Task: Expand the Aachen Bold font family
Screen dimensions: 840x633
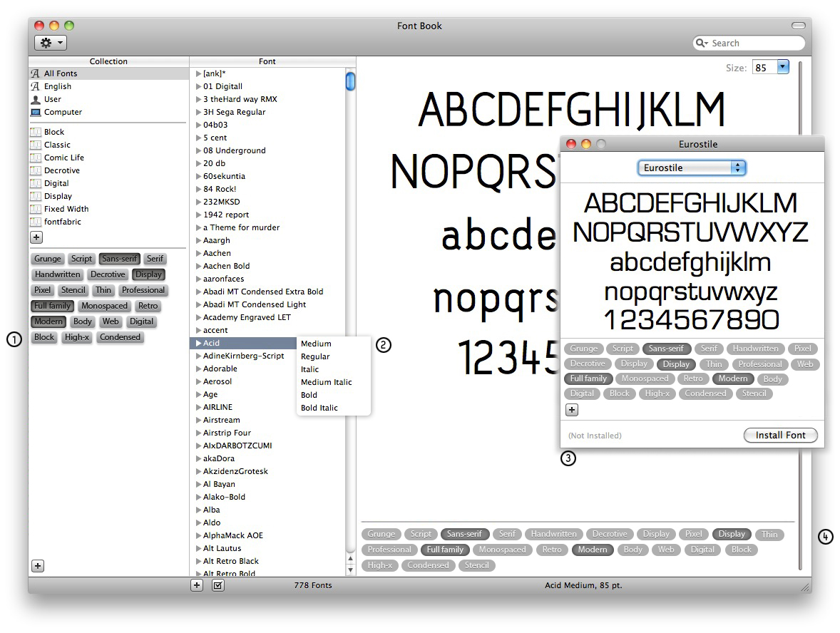Action: [199, 266]
